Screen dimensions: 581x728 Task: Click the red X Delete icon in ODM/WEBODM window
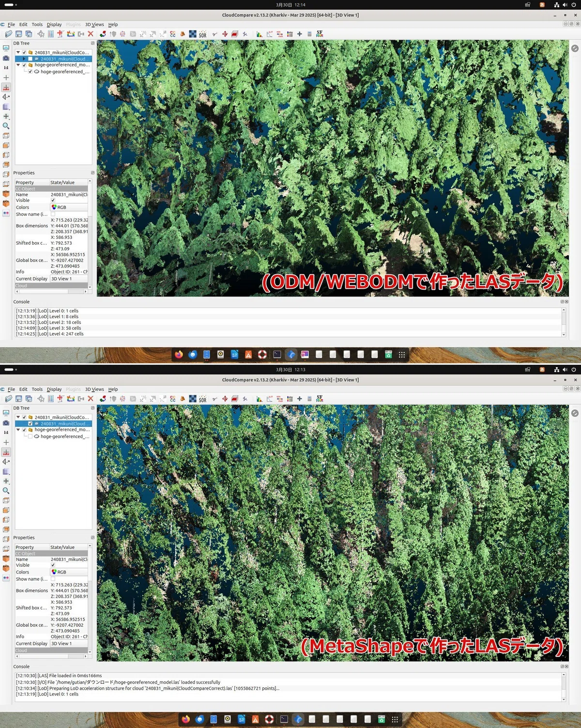tap(91, 34)
